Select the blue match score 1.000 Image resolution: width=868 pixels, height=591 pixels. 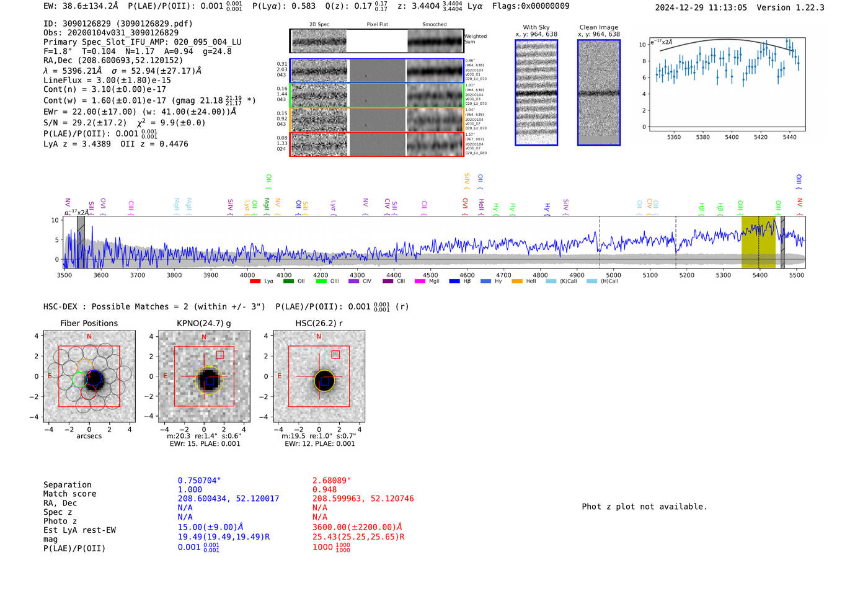190,489
